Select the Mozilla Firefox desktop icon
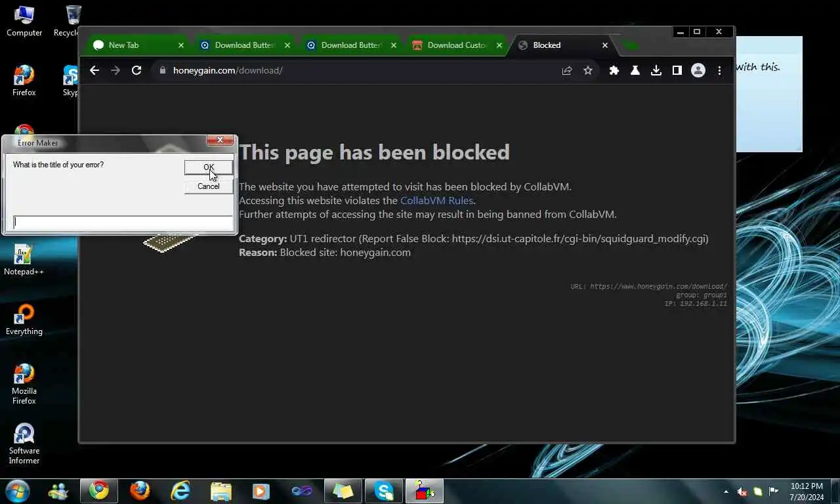This screenshot has width=840, height=504. tap(24, 384)
